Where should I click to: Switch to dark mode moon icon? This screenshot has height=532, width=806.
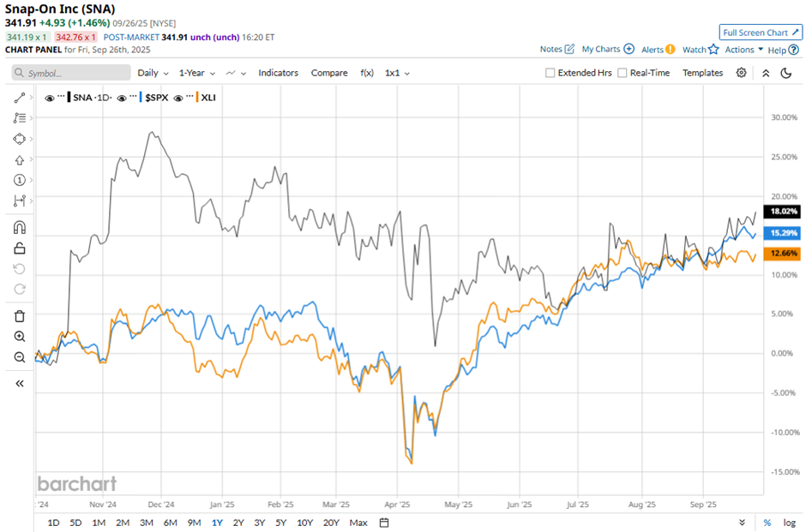click(x=786, y=73)
